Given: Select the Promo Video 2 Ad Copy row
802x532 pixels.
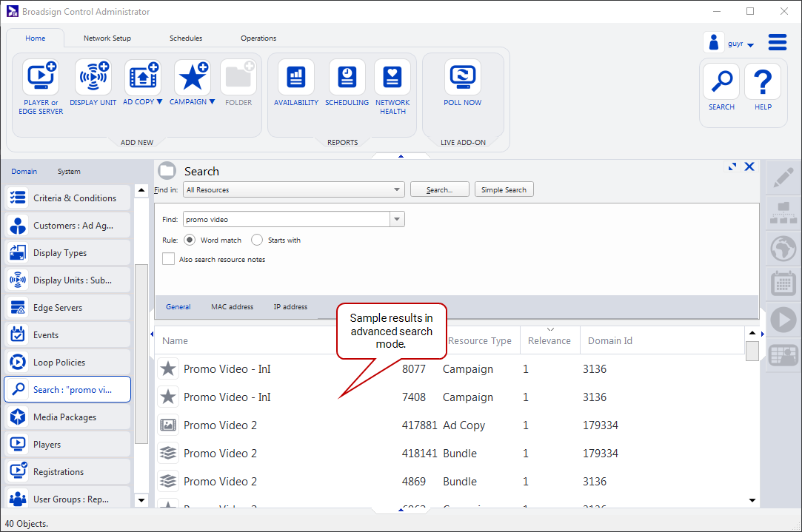Looking at the screenshot, I should pos(450,425).
